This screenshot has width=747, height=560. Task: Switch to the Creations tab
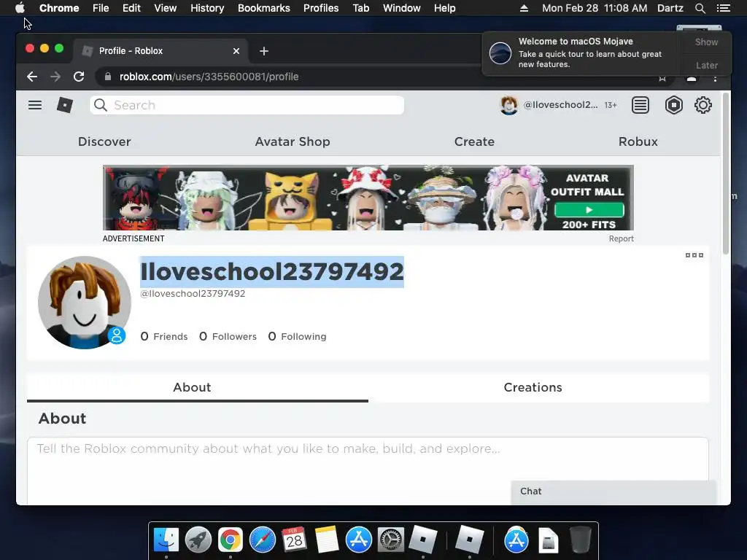coord(533,388)
